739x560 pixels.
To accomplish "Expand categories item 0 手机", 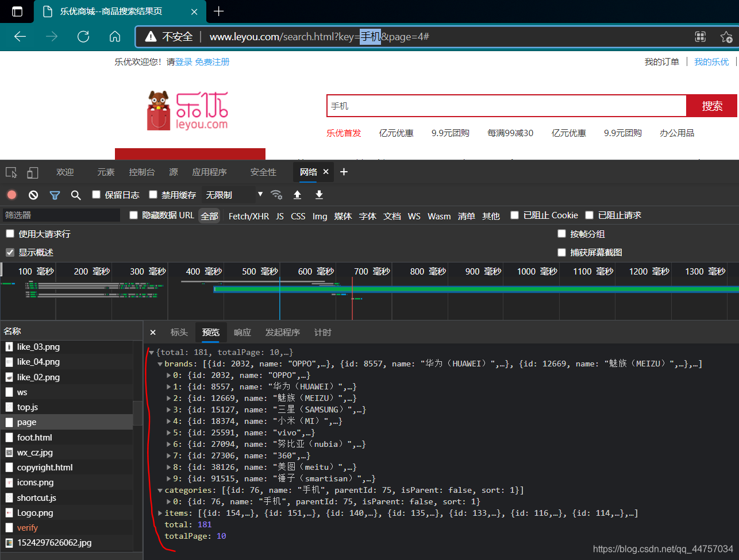I will pyautogui.click(x=169, y=502).
